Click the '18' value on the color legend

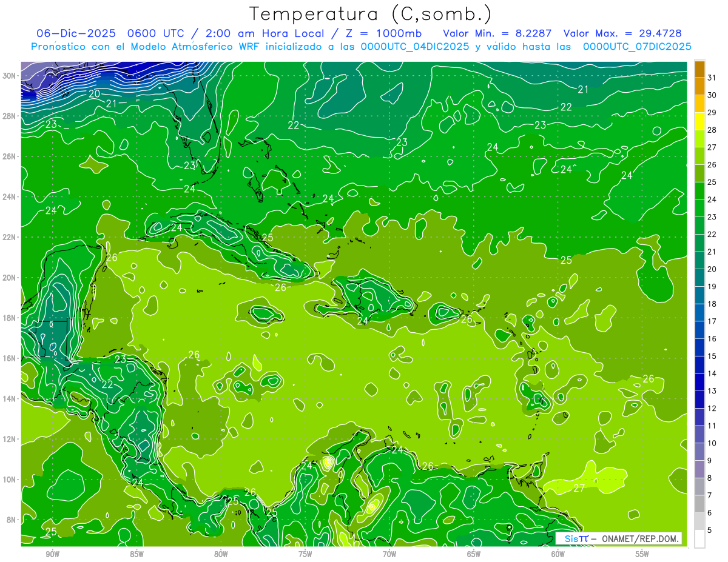coord(712,304)
